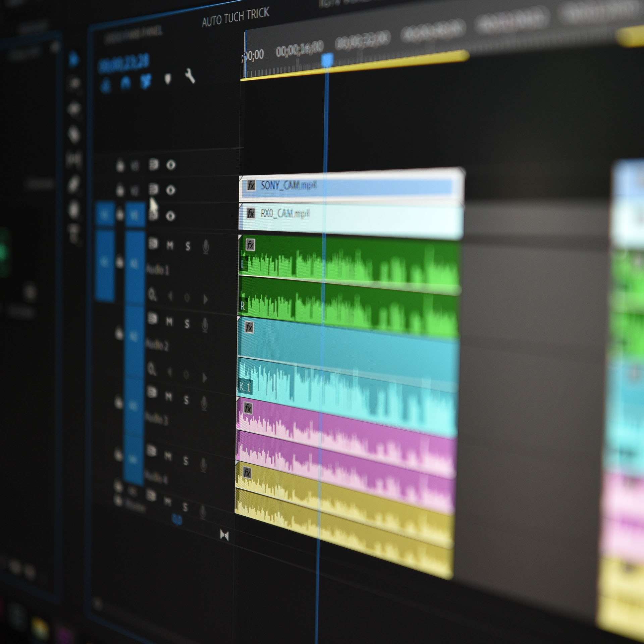Click the fx badge on RX0_CAM.mp4 clip
This screenshot has height=644, width=644.
tap(251, 213)
